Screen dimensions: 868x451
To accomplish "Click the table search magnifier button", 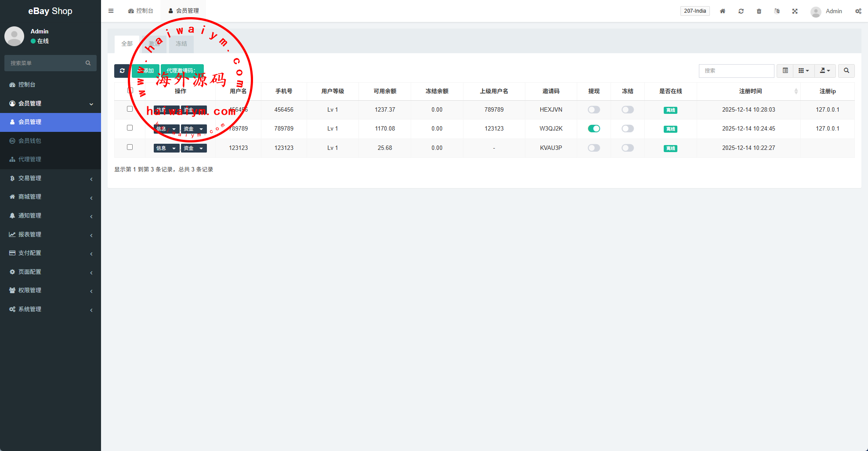I will pyautogui.click(x=846, y=71).
